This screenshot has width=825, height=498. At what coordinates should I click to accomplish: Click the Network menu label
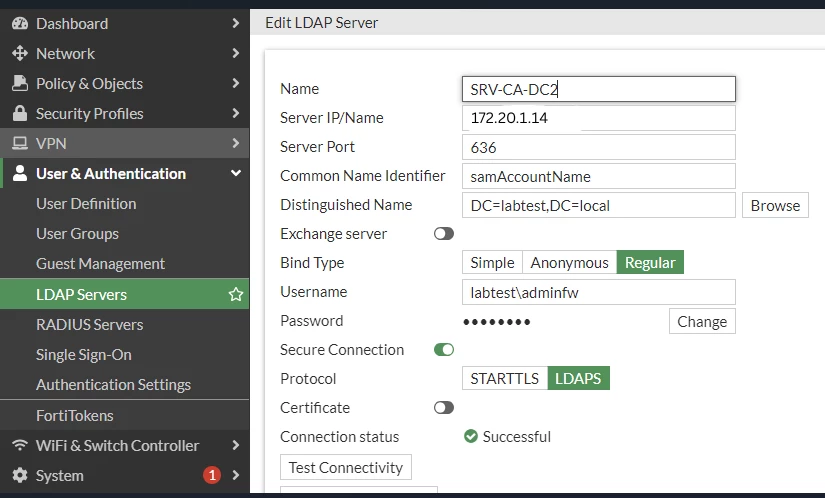tap(65, 54)
